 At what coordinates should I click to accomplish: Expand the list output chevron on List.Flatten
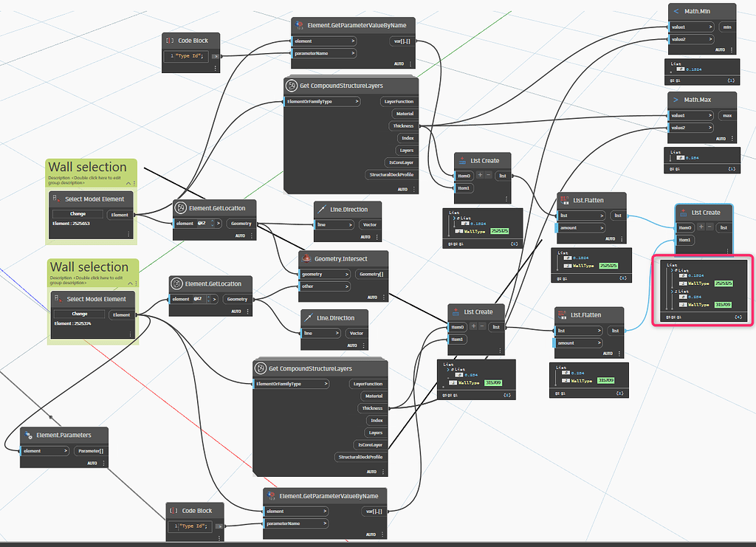(602, 216)
